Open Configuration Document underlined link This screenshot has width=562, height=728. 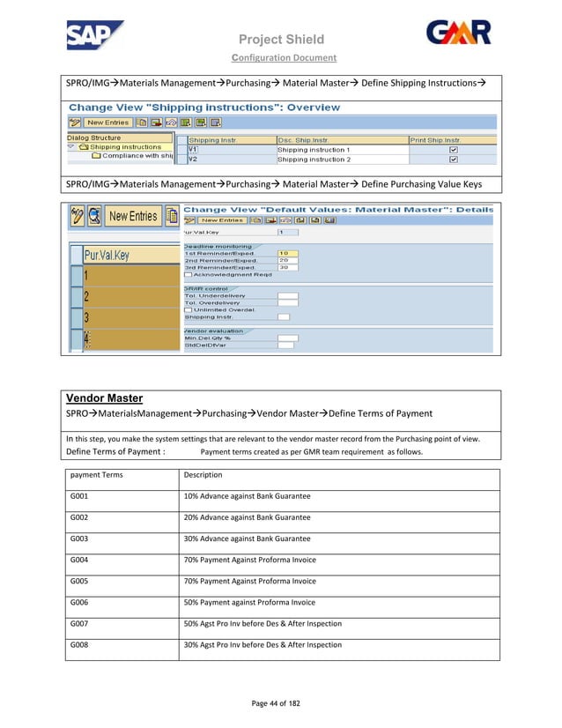click(x=284, y=57)
